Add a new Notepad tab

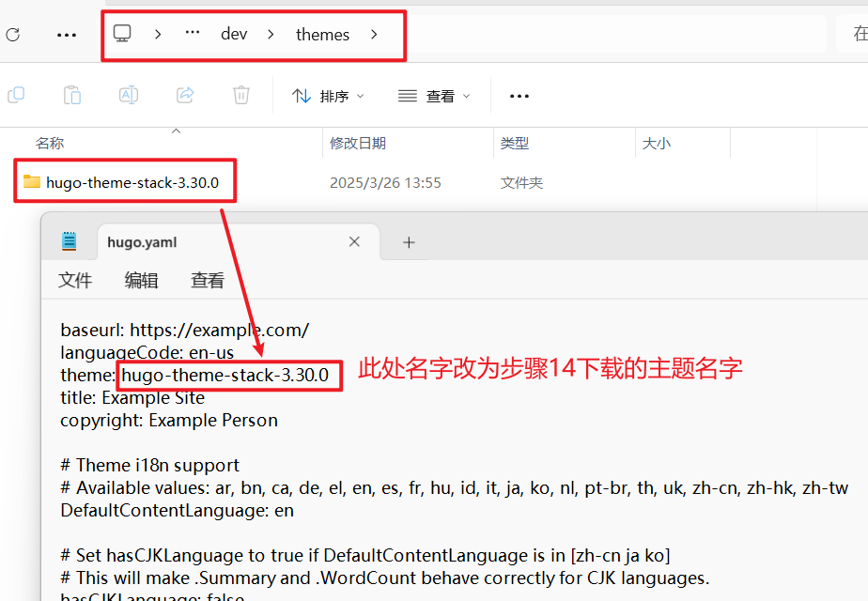[x=409, y=242]
